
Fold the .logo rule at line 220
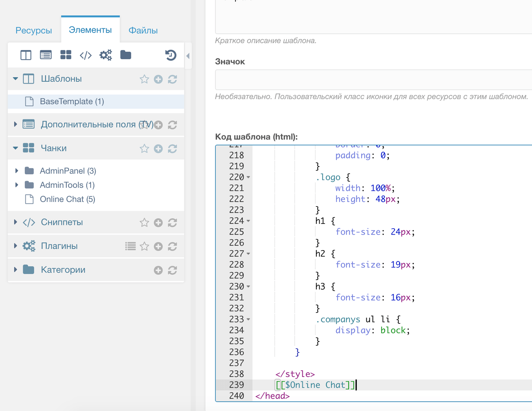click(248, 177)
